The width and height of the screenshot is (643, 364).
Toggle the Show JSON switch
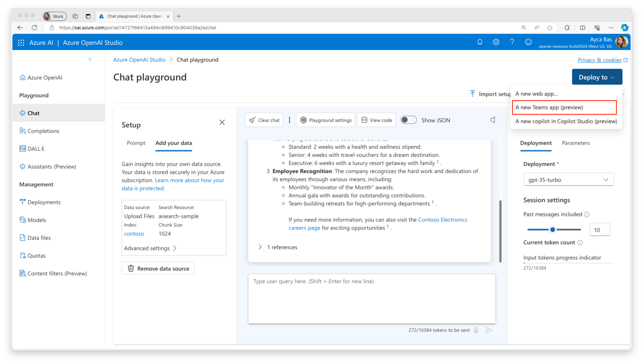[409, 120]
